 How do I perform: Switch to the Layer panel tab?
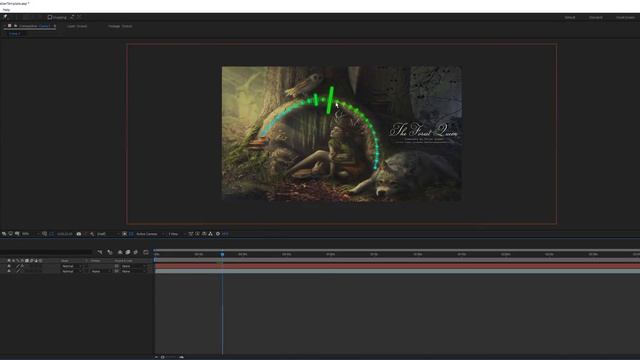pos(77,26)
